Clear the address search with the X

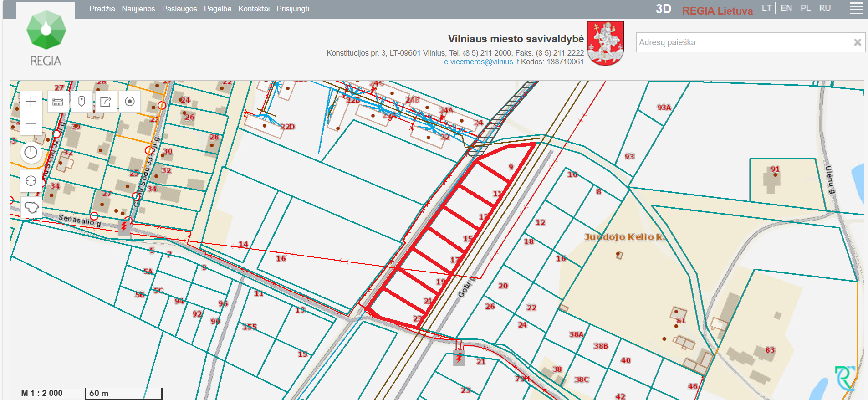857,42
